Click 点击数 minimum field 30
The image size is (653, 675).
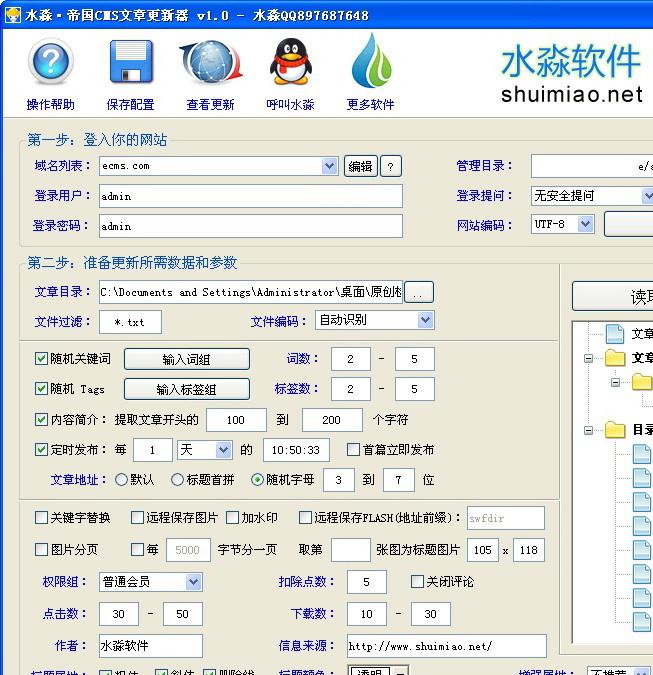(x=119, y=614)
